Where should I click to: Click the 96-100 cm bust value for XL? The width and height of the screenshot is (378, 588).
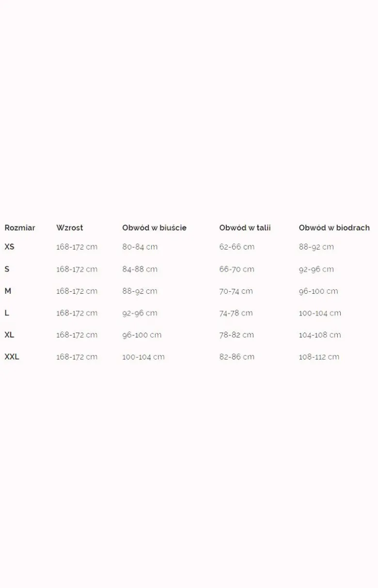(142, 334)
